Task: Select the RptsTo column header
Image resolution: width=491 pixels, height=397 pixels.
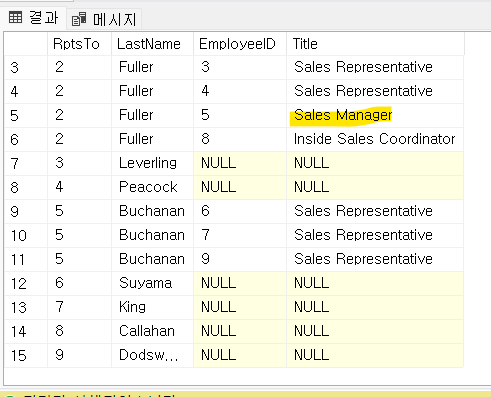Action: 79,44
